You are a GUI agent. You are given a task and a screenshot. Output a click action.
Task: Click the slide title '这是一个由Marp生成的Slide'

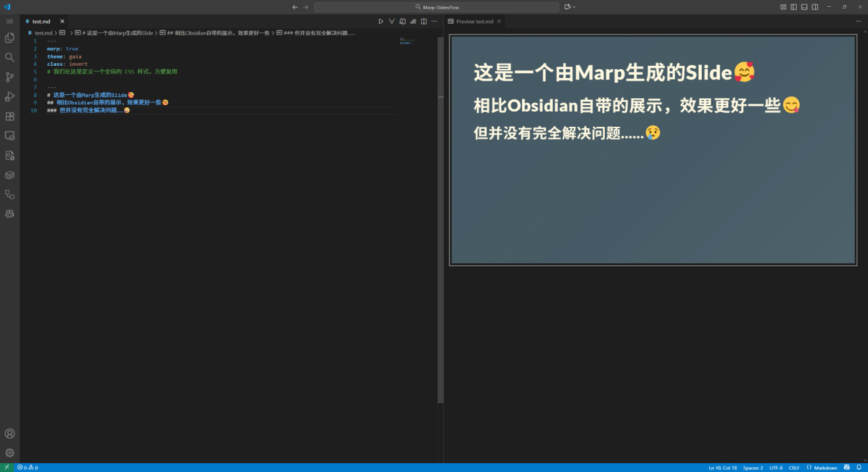point(603,73)
